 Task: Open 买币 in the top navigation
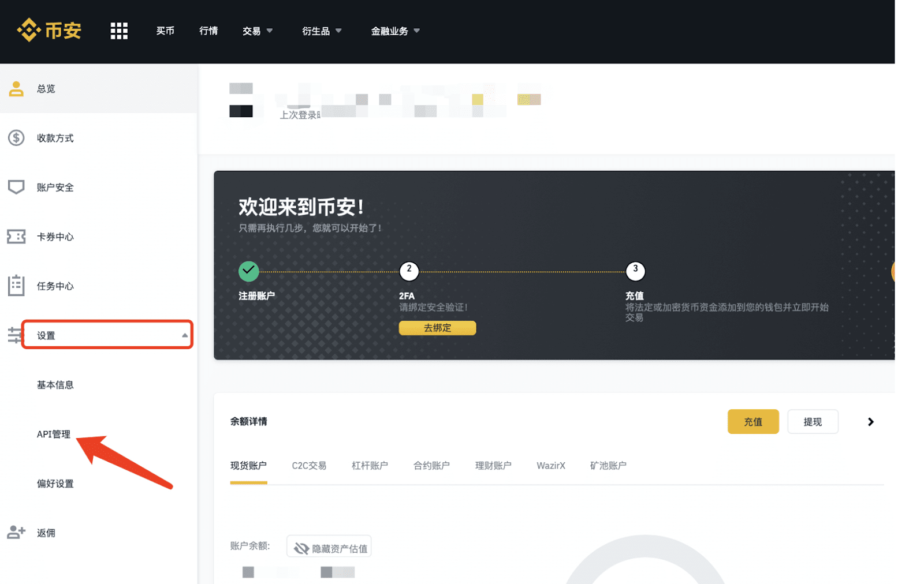click(165, 31)
